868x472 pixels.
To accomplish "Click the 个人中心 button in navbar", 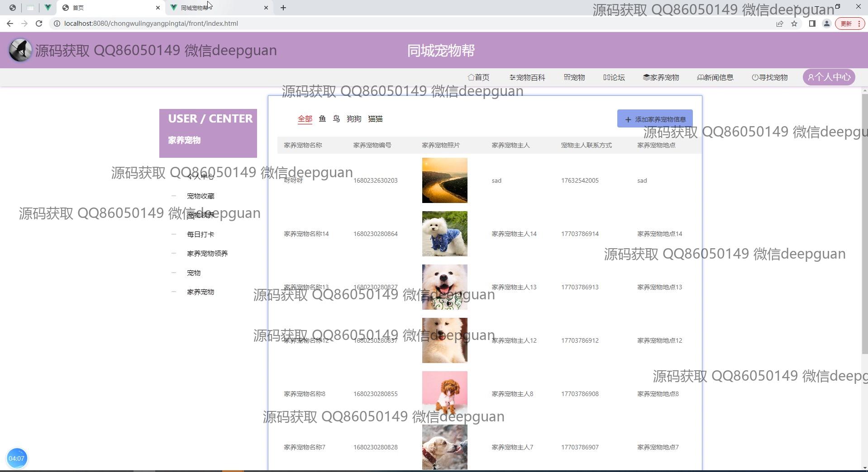I will [x=829, y=77].
